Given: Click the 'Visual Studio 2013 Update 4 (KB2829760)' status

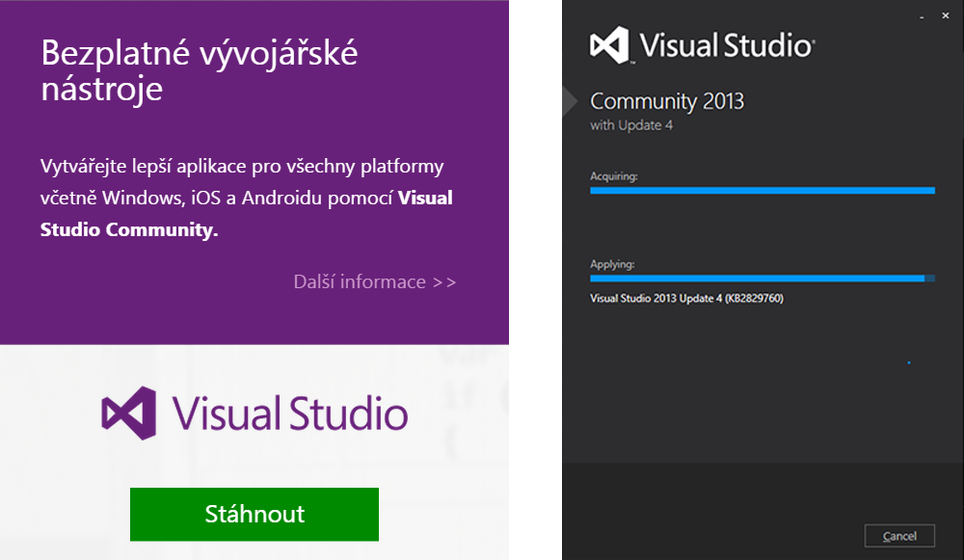Looking at the screenshot, I should (686, 298).
